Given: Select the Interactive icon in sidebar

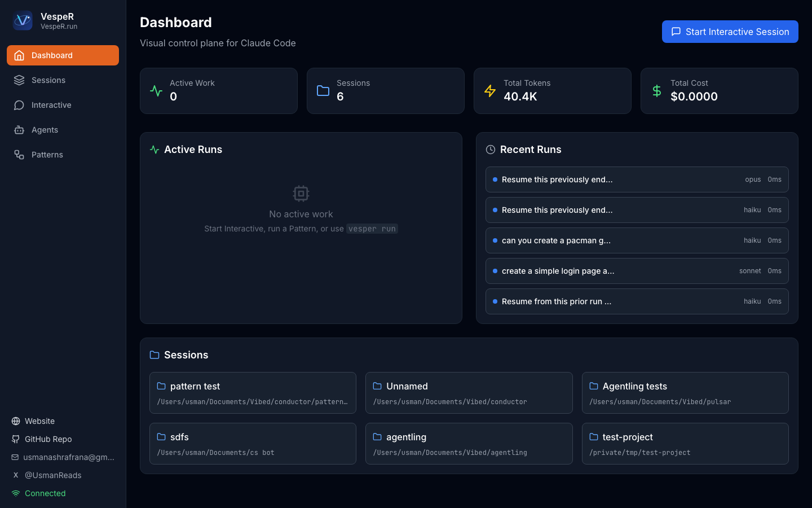Looking at the screenshot, I should coord(18,105).
